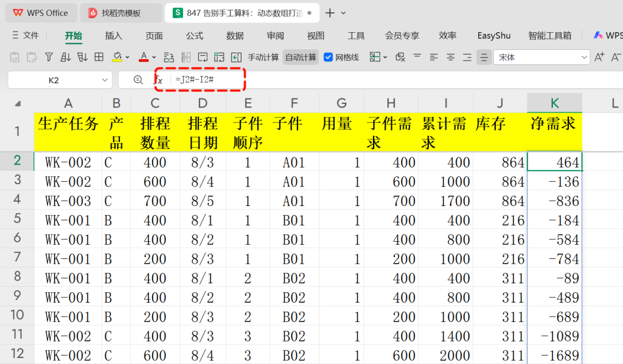Click the merge cells icon
This screenshot has height=364, width=623.
(x=219, y=58)
